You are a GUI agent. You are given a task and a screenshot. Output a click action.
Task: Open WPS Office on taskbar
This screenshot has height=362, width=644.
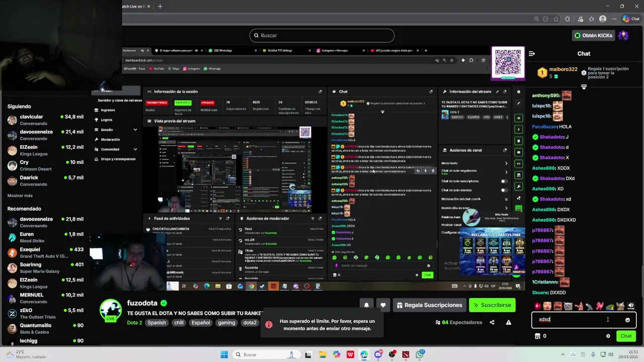350,354
